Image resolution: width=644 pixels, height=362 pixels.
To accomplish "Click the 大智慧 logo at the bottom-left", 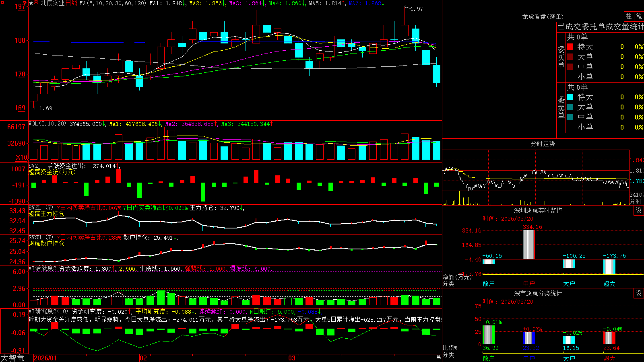I will tap(12, 358).
